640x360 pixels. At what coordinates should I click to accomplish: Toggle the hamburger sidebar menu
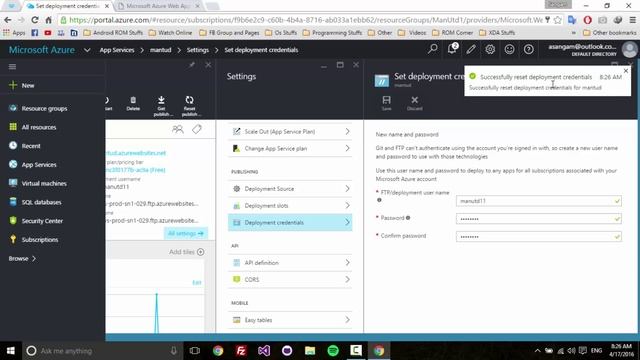12,67
